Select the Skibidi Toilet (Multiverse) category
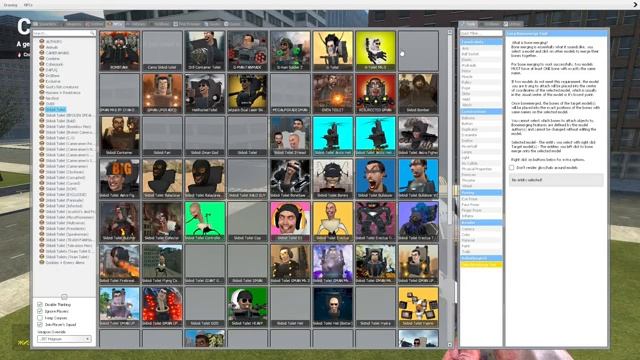The height and width of the screenshot is (360, 640). (65, 223)
